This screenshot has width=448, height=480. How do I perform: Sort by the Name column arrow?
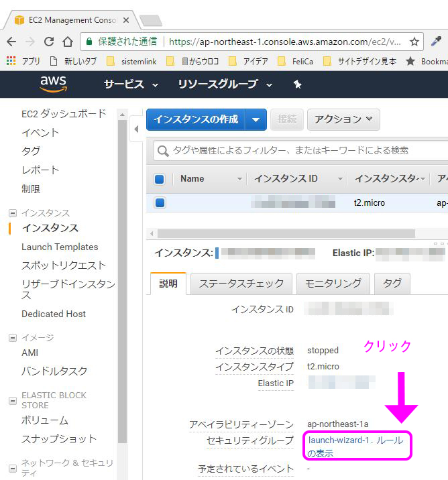[240, 179]
